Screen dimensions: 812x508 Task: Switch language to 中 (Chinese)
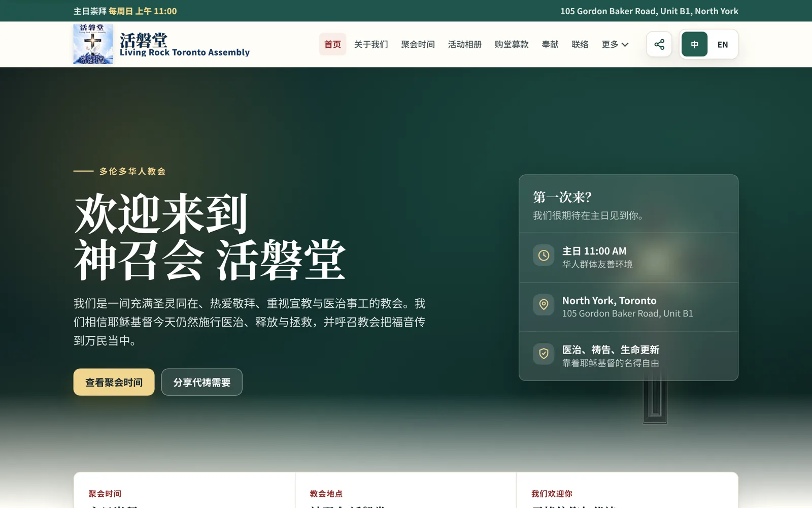(x=694, y=44)
